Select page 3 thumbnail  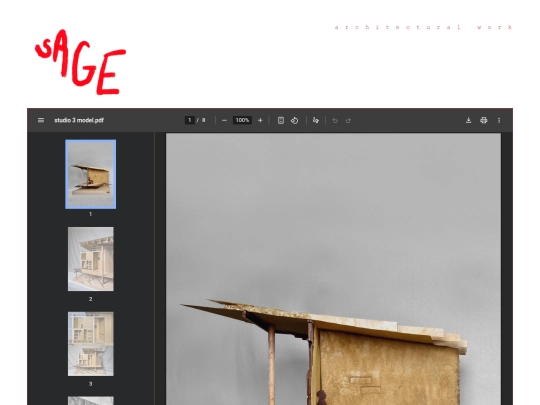coord(91,344)
